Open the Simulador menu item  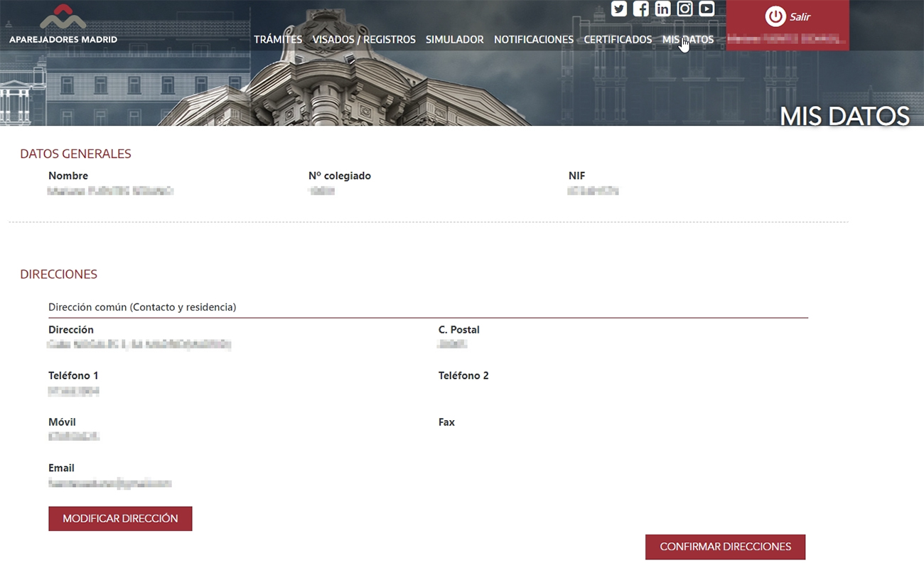coord(454,40)
